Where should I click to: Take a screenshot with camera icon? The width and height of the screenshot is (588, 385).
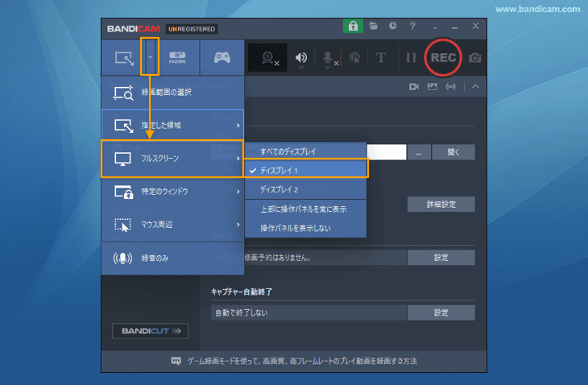click(474, 58)
